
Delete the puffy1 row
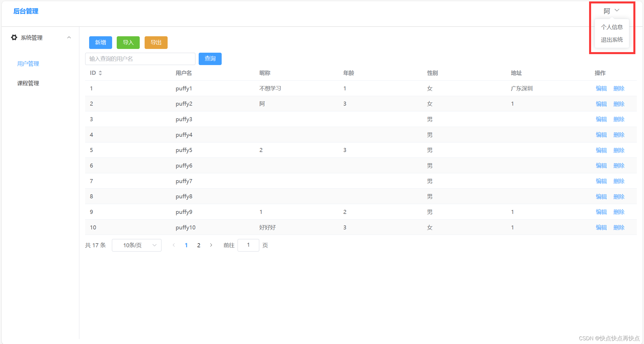click(x=619, y=88)
